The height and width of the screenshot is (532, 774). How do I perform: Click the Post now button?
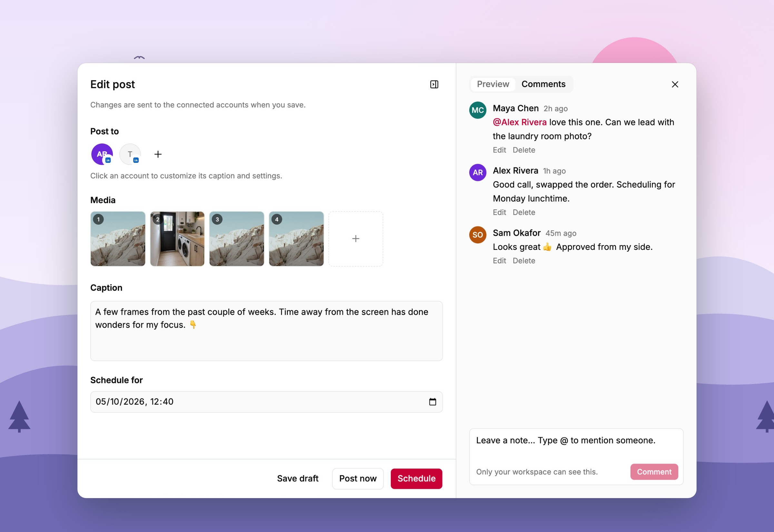(358, 479)
